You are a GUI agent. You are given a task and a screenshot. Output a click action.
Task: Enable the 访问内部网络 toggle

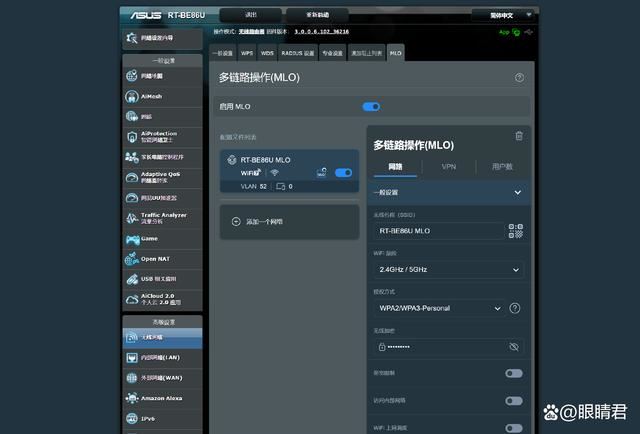pyautogui.click(x=513, y=400)
